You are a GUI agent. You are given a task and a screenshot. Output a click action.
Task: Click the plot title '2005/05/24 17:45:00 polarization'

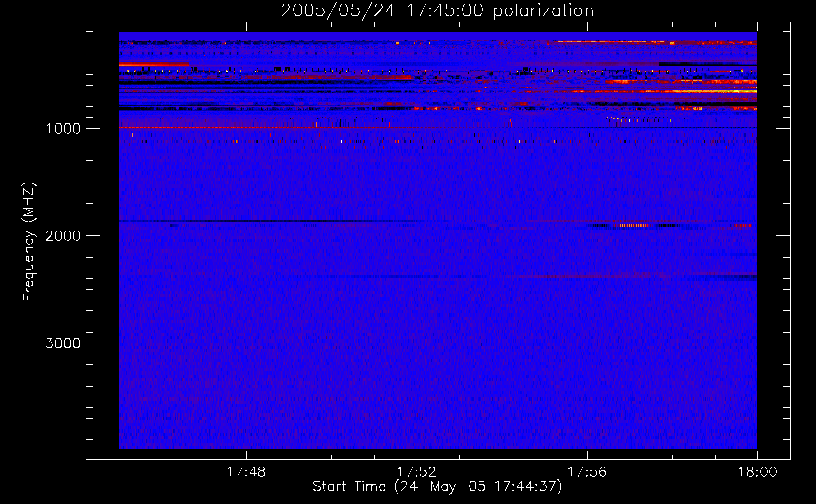coord(437,10)
